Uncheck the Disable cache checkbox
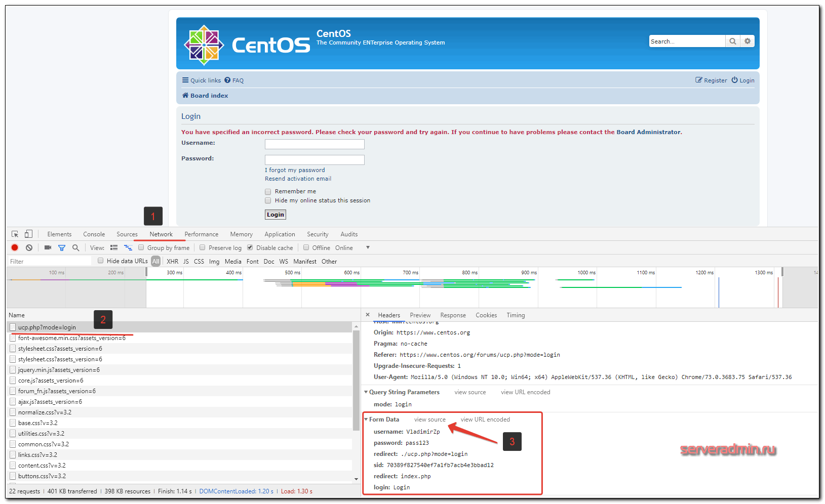Viewport: 825px width, 504px height. pos(250,247)
